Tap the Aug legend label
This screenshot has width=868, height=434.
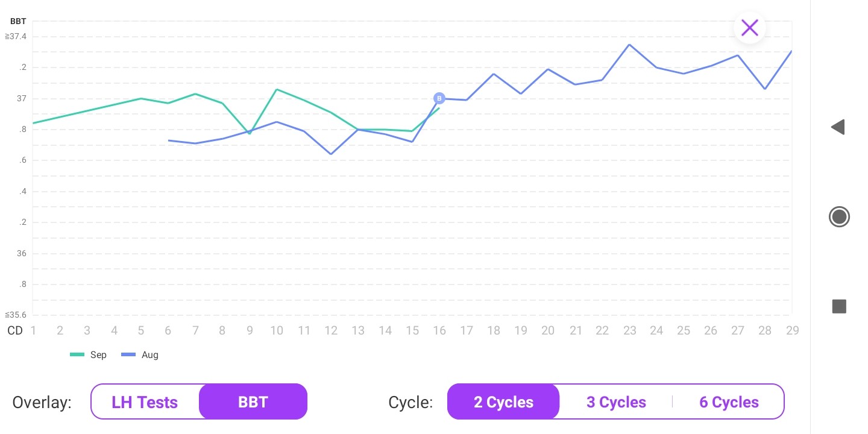[x=150, y=355]
